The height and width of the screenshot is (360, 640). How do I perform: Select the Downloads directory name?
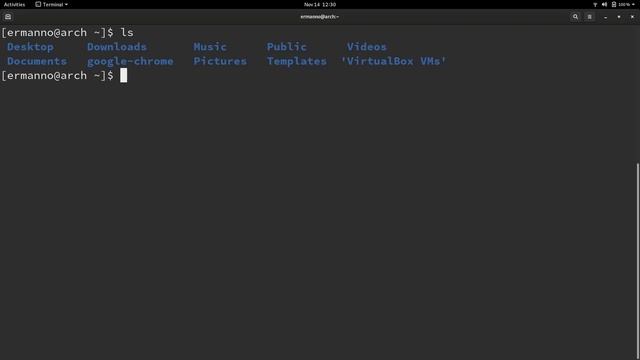point(117,47)
